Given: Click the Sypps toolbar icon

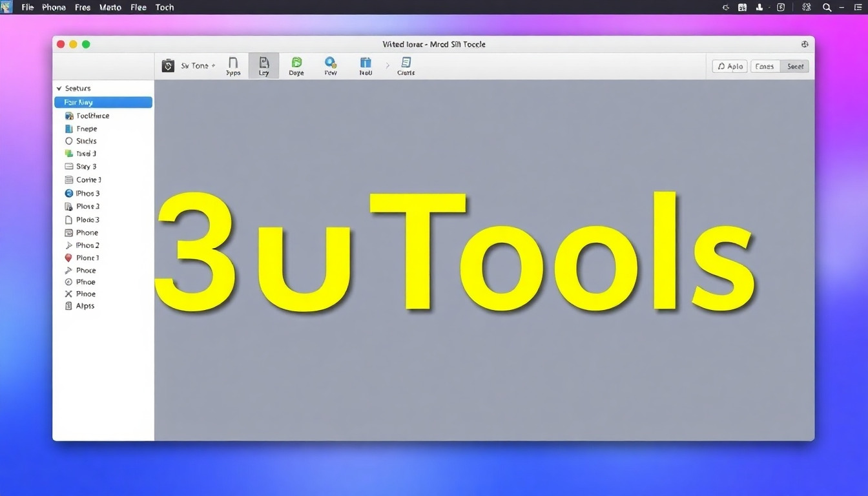Looking at the screenshot, I should click(x=233, y=65).
